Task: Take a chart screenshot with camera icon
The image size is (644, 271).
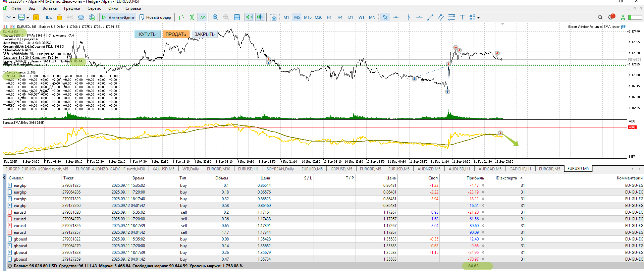Action: click(274, 17)
